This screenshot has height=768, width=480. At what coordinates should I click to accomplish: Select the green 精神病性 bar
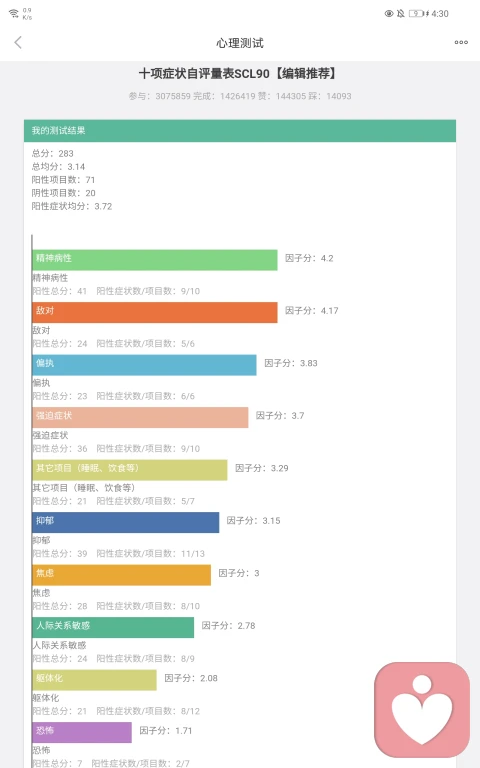point(155,260)
